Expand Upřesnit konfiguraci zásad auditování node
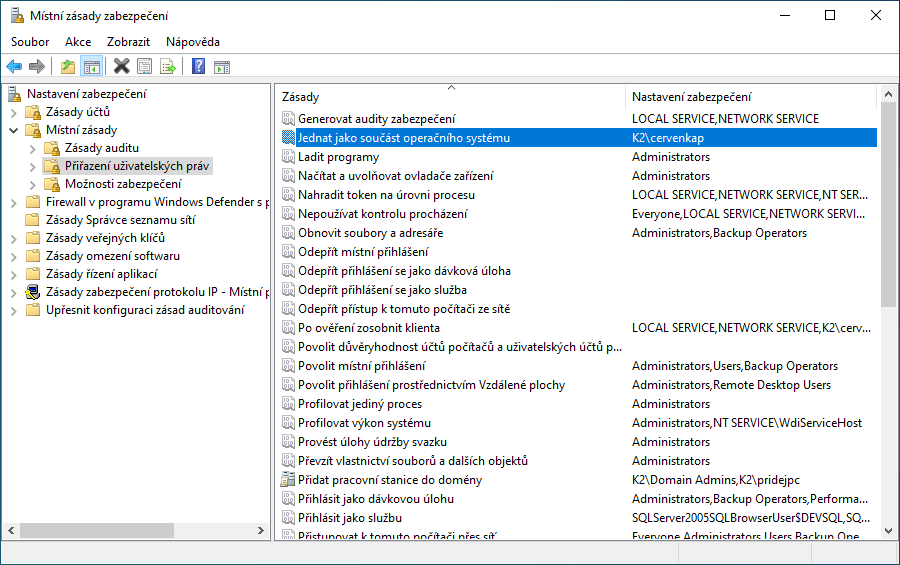This screenshot has height=565, width=900. pos(14,311)
